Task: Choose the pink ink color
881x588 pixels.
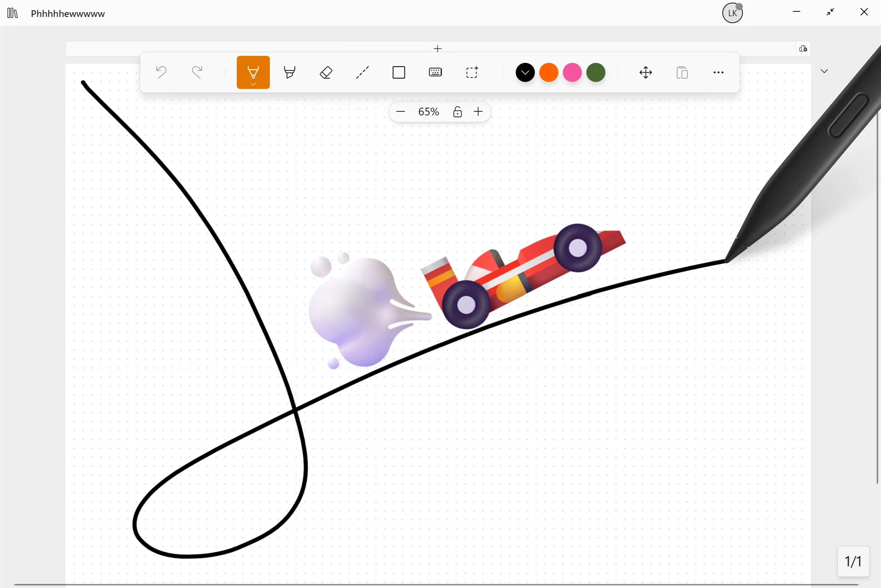Action: 572,72
